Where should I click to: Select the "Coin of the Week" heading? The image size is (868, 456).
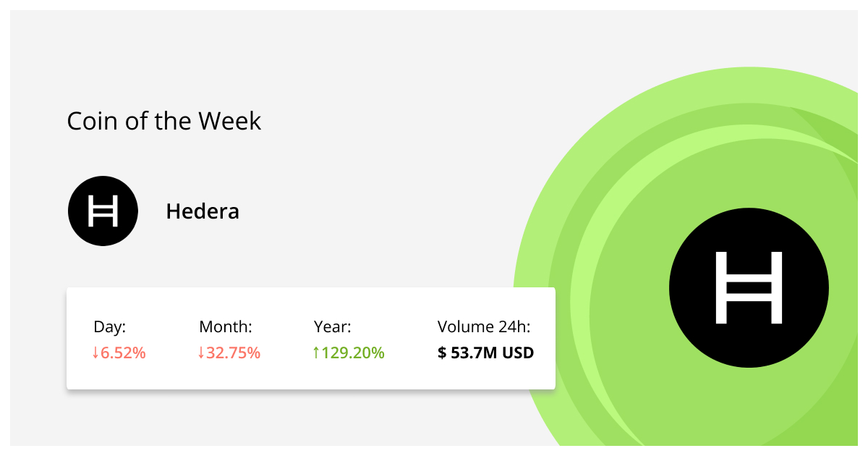point(163,121)
